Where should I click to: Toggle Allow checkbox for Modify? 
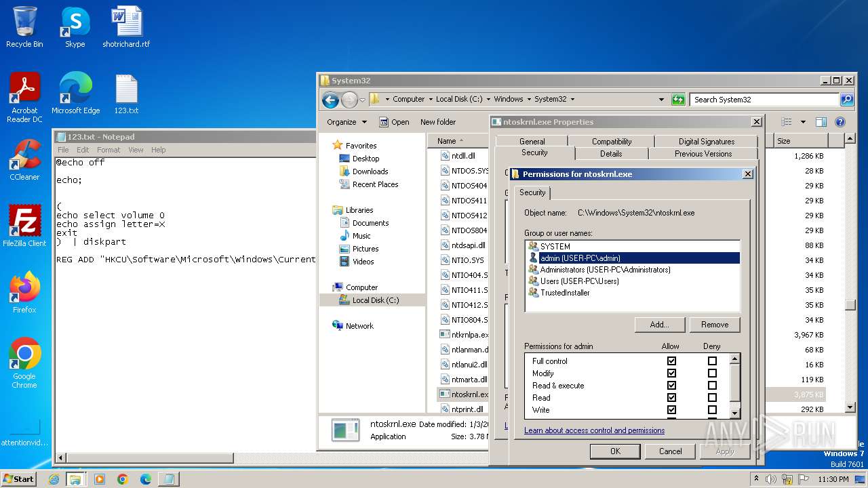point(671,373)
